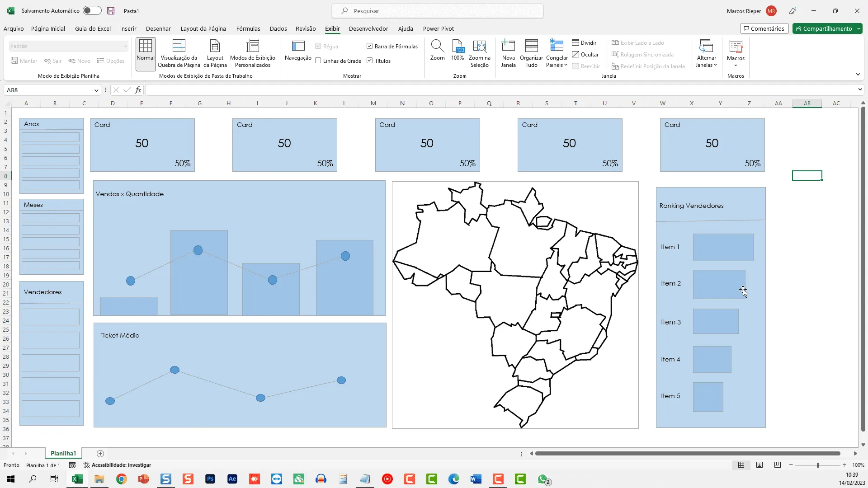Click the insert function fx icon
This screenshot has height=488, width=868.
[138, 90]
